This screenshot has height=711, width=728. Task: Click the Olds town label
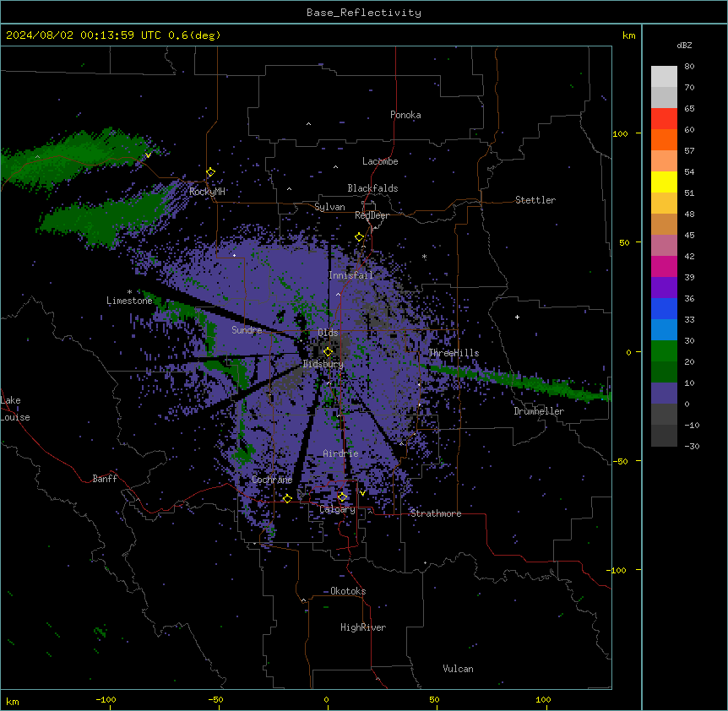point(328,333)
